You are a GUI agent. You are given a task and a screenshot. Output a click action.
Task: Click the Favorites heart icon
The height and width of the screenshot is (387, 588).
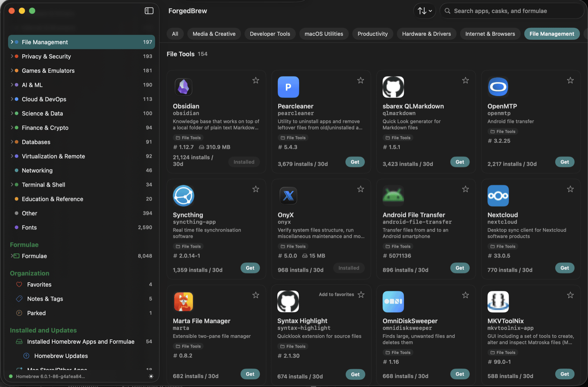19,284
